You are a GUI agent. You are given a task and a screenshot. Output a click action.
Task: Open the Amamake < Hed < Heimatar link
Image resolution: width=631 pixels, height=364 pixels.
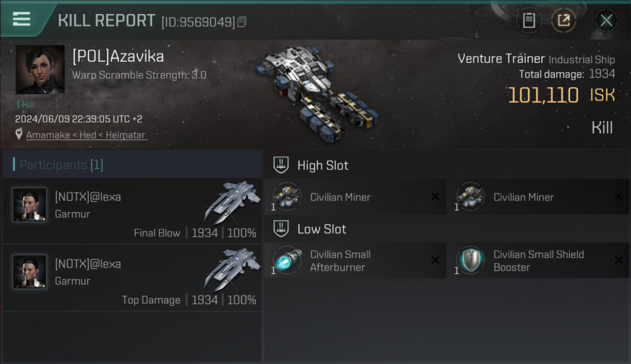click(x=86, y=135)
